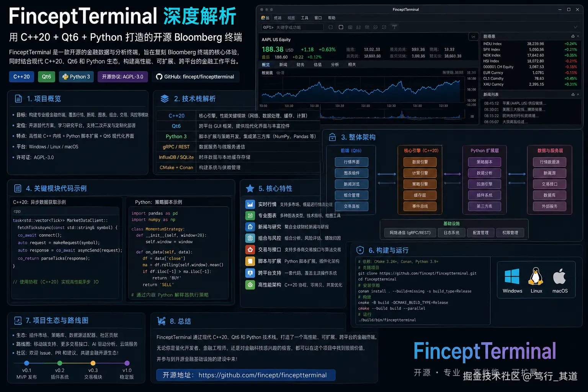Switch to the 分析 tab
Image resolution: width=588 pixels, height=392 pixels.
pos(335,65)
